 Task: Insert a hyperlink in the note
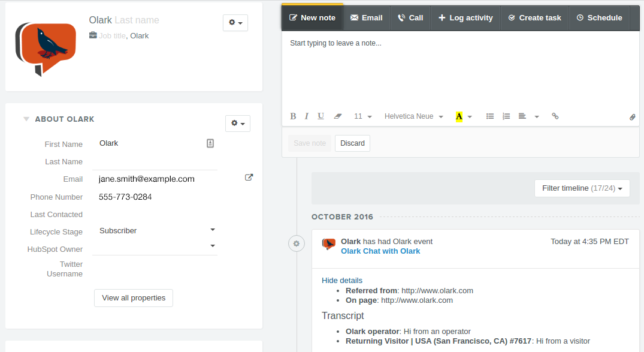click(555, 116)
